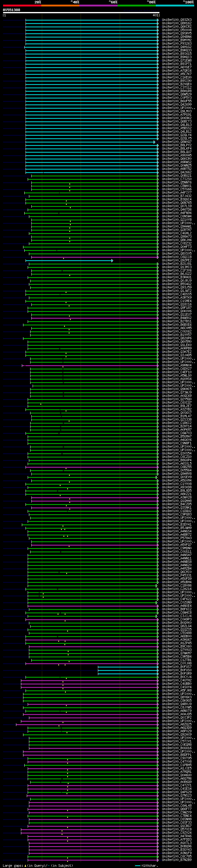
Task: Open hit UniRef100_Q6KCR2
Action: point(177,26)
